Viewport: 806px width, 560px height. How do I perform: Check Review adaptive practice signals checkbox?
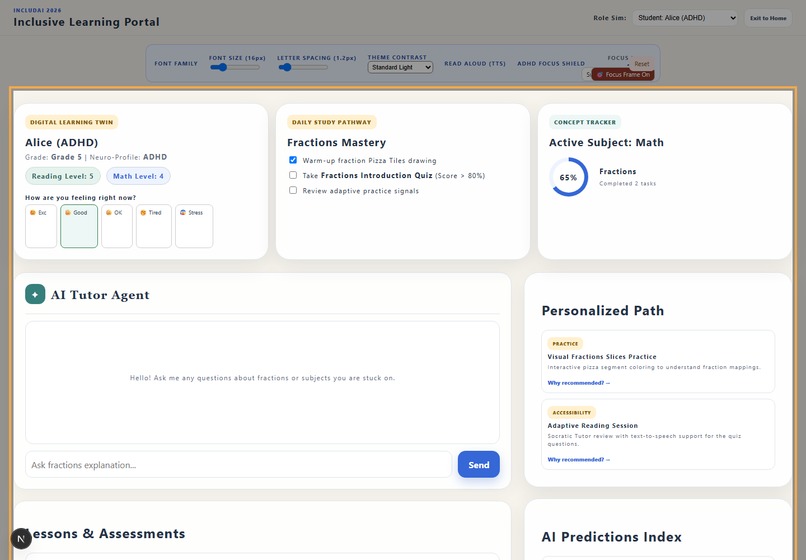[x=293, y=190]
